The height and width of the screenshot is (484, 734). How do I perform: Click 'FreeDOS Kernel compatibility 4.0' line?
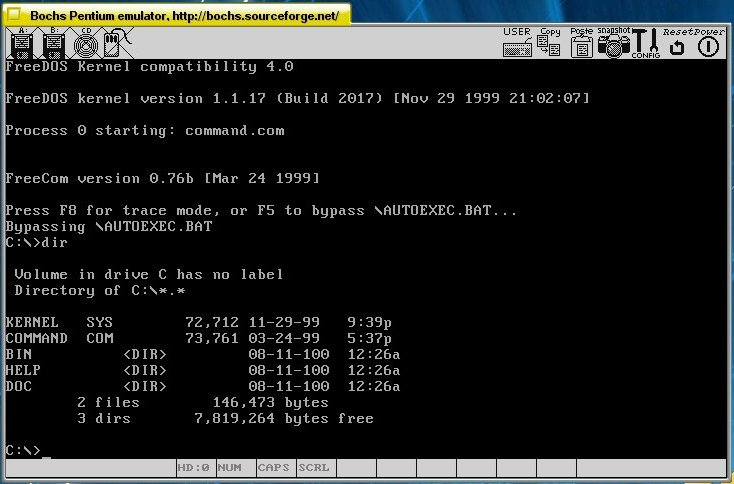pyautogui.click(x=149, y=66)
